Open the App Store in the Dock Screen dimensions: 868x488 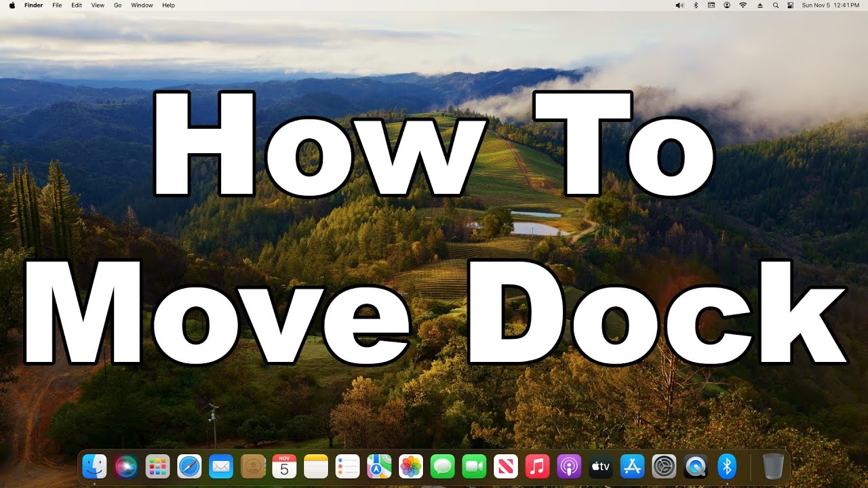point(633,466)
